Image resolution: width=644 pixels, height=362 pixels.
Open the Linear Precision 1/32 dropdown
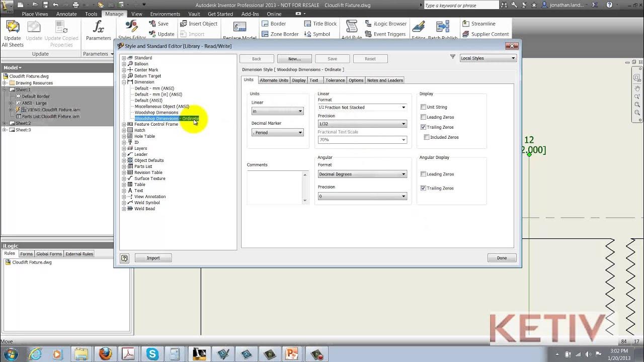(x=362, y=124)
